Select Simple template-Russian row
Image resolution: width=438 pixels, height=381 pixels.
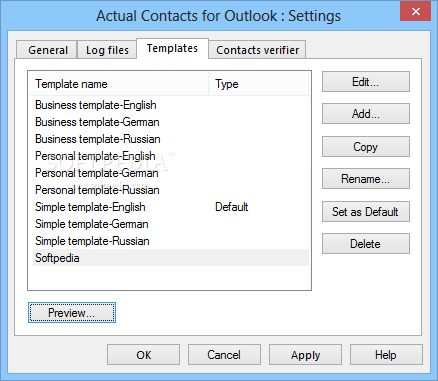coord(171,241)
